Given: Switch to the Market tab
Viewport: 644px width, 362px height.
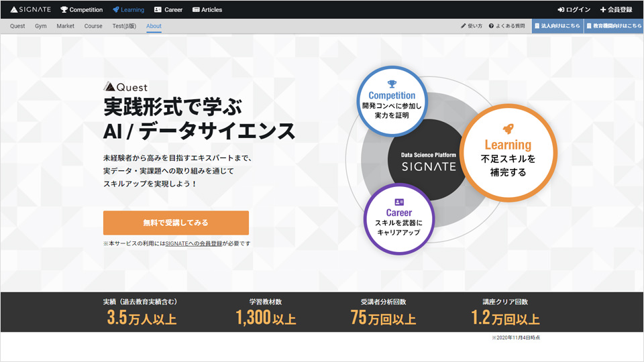Looking at the screenshot, I should (65, 26).
